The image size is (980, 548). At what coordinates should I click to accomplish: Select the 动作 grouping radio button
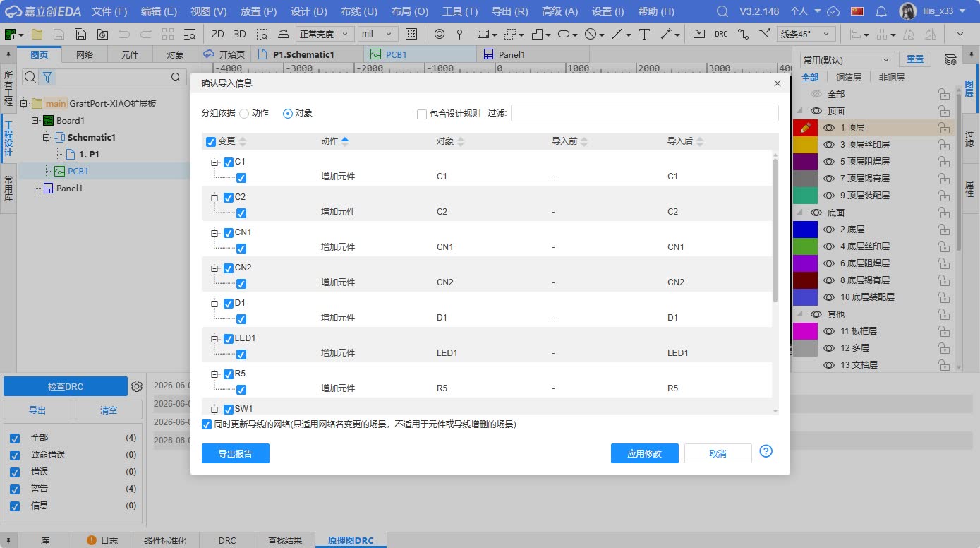tap(244, 113)
